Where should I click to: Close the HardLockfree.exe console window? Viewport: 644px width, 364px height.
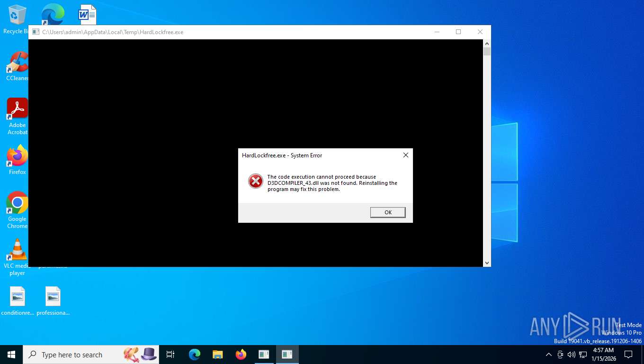480,32
